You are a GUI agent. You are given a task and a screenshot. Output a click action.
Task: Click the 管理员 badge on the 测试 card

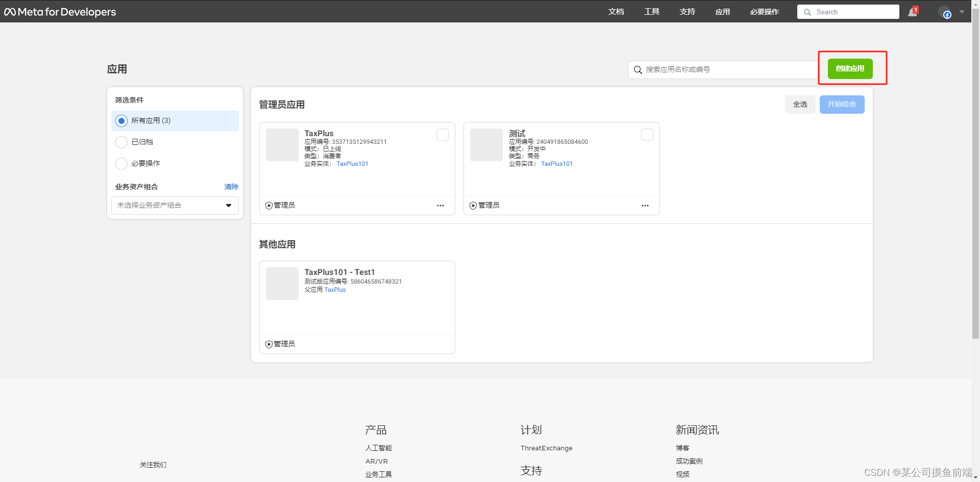pos(473,205)
